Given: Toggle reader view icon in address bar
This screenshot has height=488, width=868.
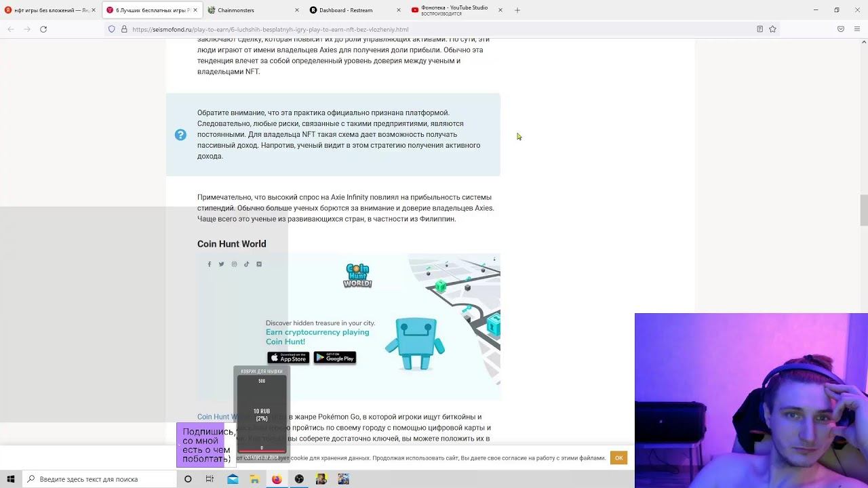Looking at the screenshot, I should click(759, 29).
